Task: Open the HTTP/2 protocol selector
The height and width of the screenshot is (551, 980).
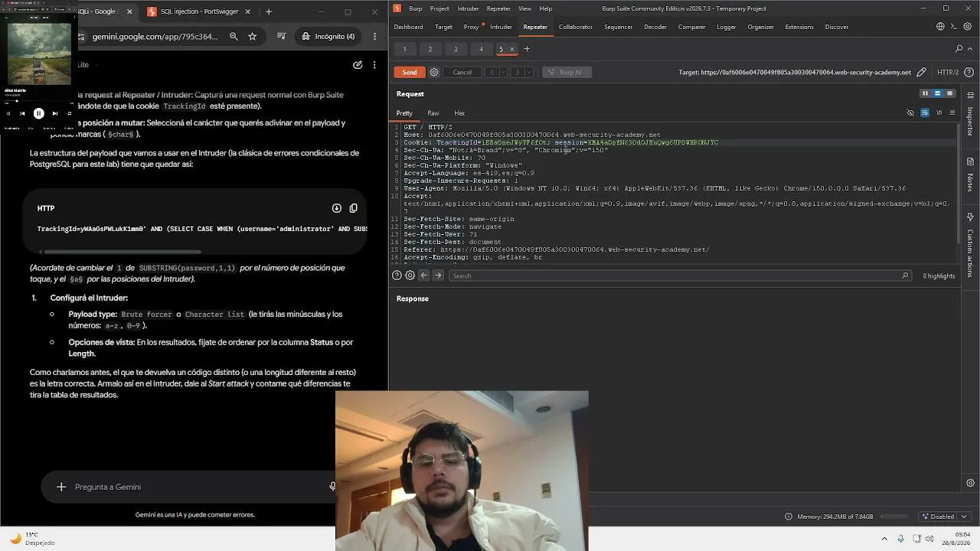Action: 948,72
